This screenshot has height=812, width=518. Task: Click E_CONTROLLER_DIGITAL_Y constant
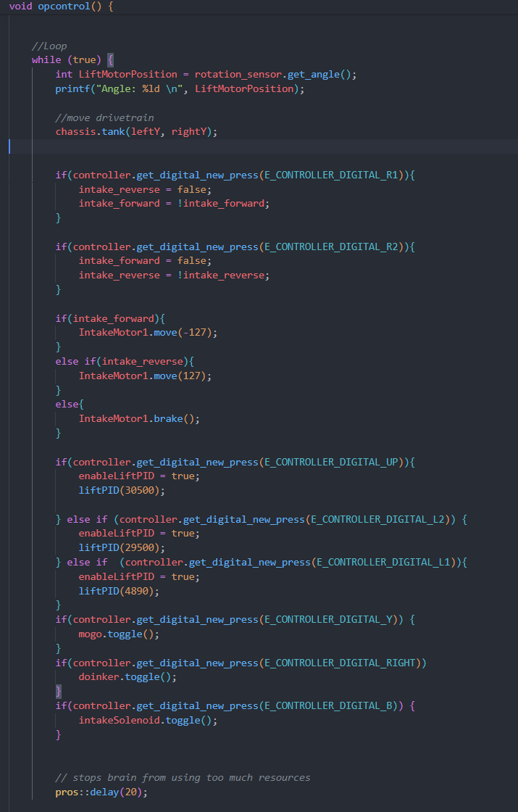(328, 619)
